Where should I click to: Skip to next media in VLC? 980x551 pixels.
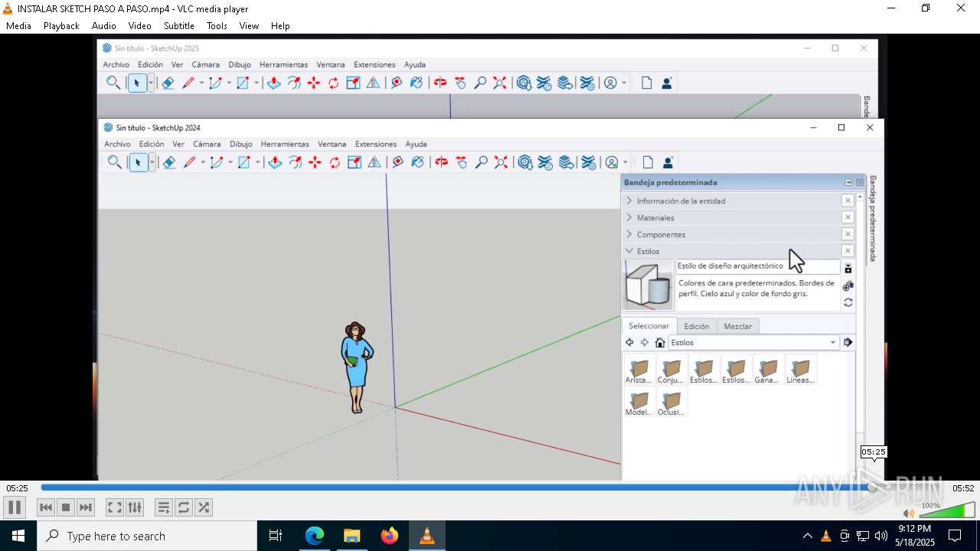coord(86,507)
